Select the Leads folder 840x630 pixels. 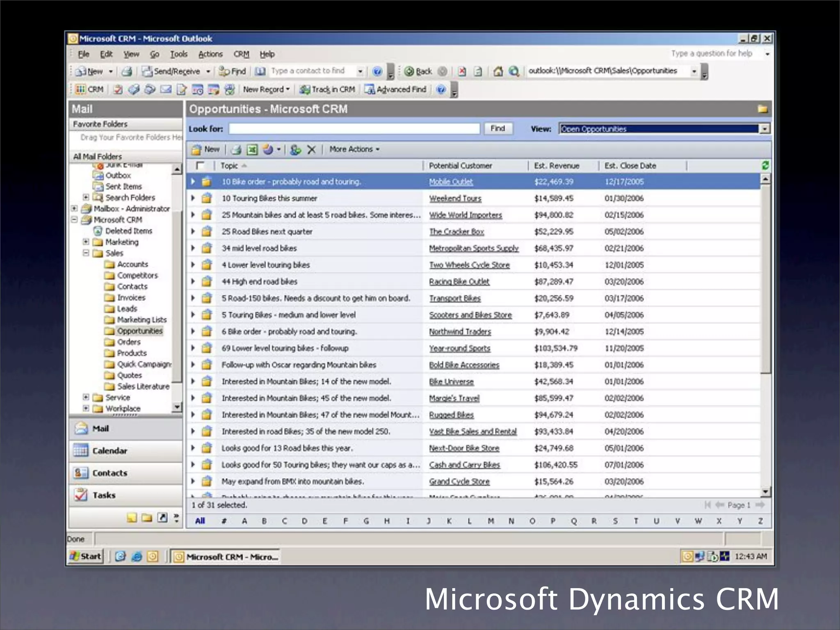[x=127, y=308]
